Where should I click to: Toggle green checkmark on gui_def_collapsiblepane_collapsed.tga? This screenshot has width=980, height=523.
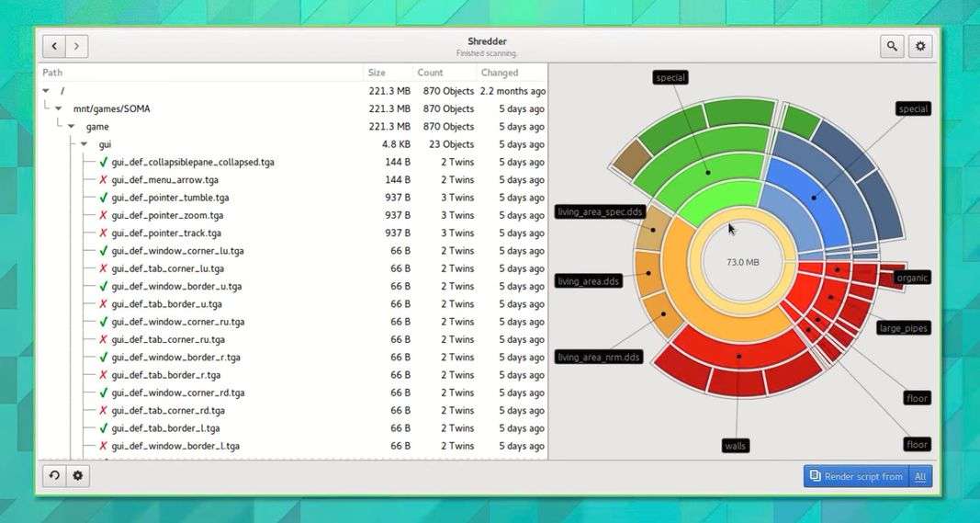point(104,162)
